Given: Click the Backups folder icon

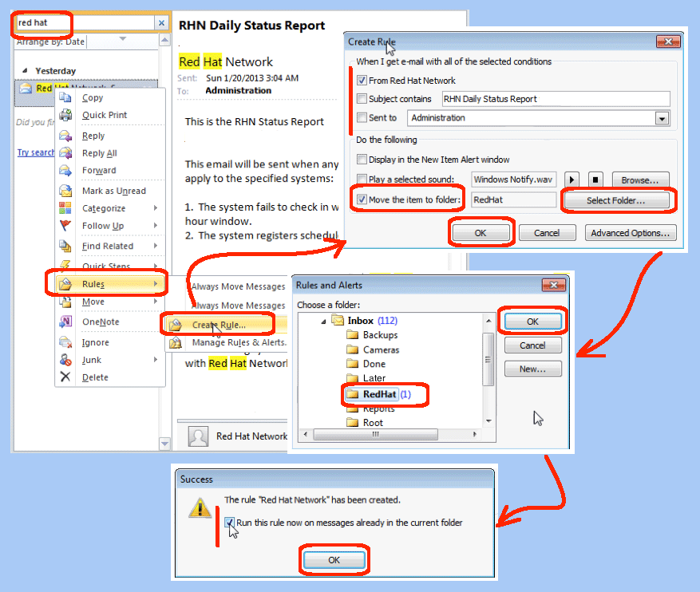Looking at the screenshot, I should [x=353, y=334].
